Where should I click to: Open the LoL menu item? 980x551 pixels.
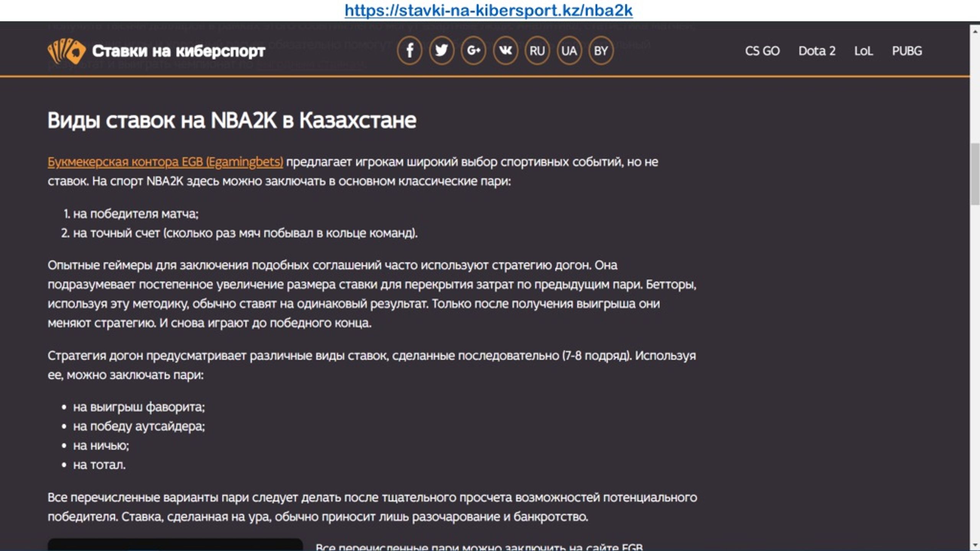[864, 51]
